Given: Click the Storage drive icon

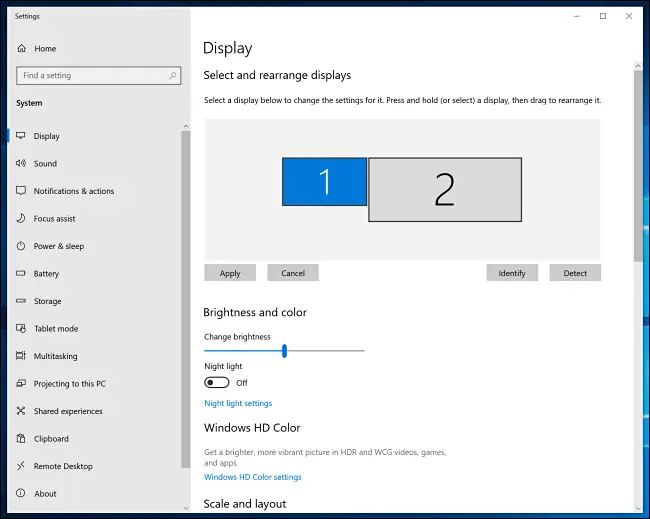Looking at the screenshot, I should coord(21,301).
